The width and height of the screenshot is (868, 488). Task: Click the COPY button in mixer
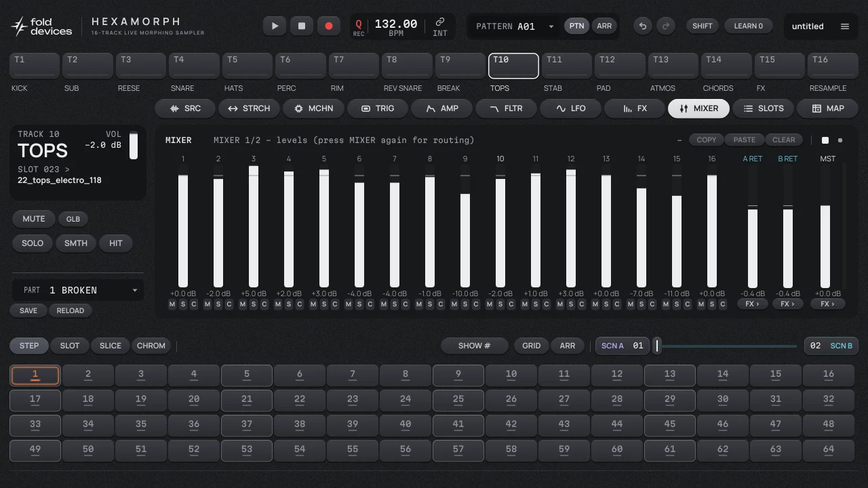pyautogui.click(x=707, y=140)
